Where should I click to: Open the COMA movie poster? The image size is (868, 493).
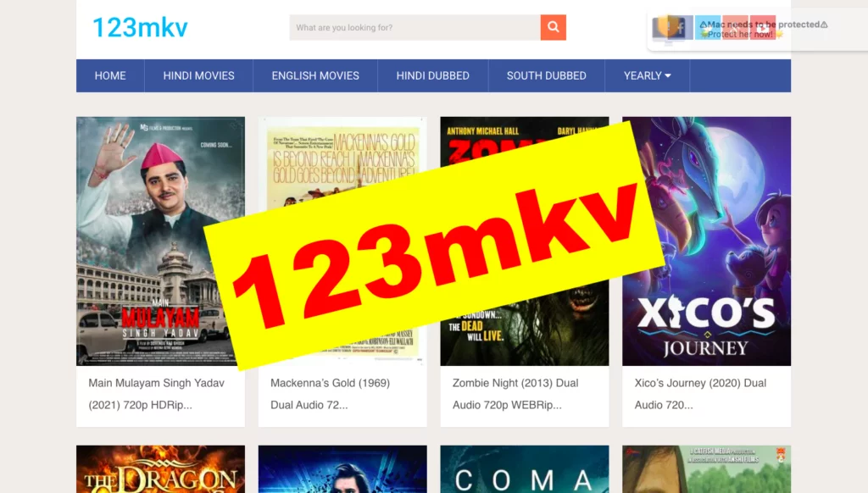pyautogui.click(x=524, y=469)
